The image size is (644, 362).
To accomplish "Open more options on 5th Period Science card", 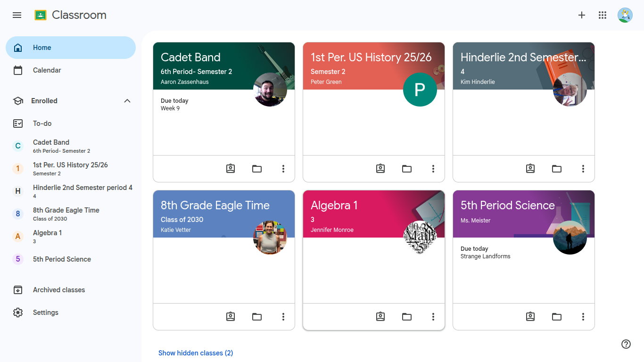I will [x=583, y=317].
